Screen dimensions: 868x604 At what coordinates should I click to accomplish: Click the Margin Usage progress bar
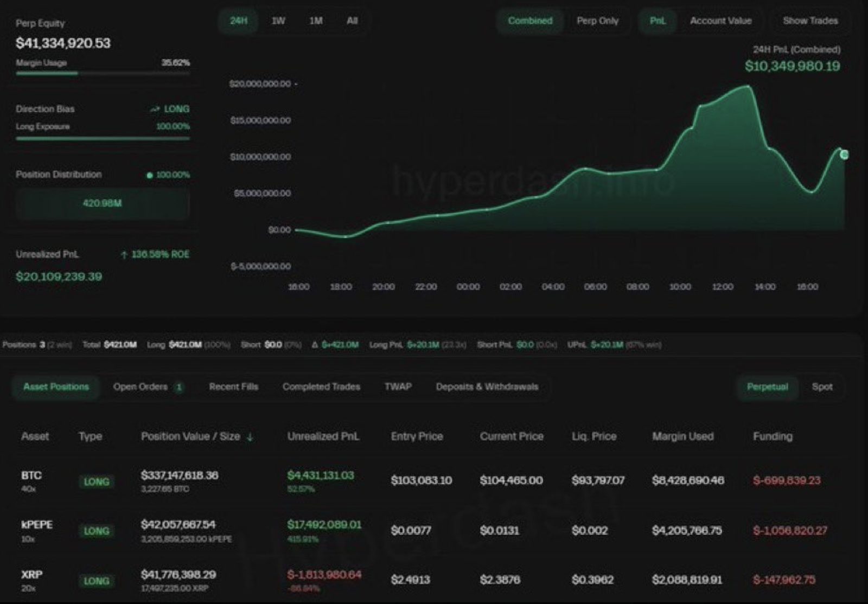tap(103, 73)
